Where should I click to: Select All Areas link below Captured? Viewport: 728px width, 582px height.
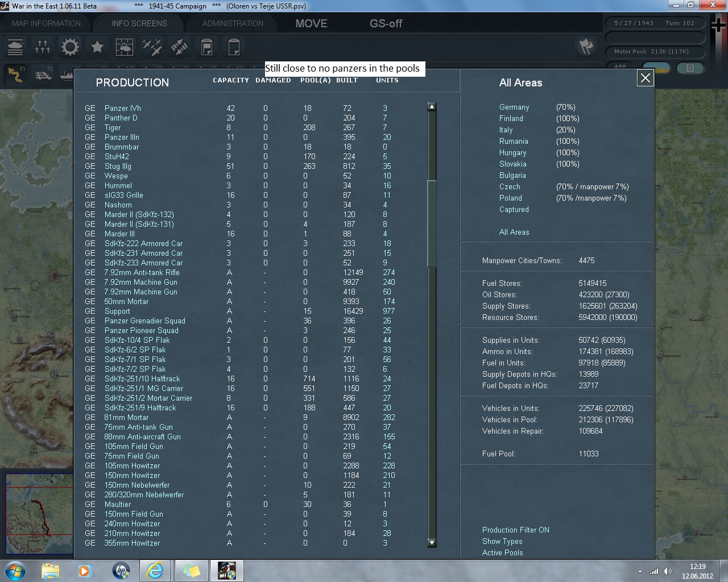pyautogui.click(x=514, y=232)
